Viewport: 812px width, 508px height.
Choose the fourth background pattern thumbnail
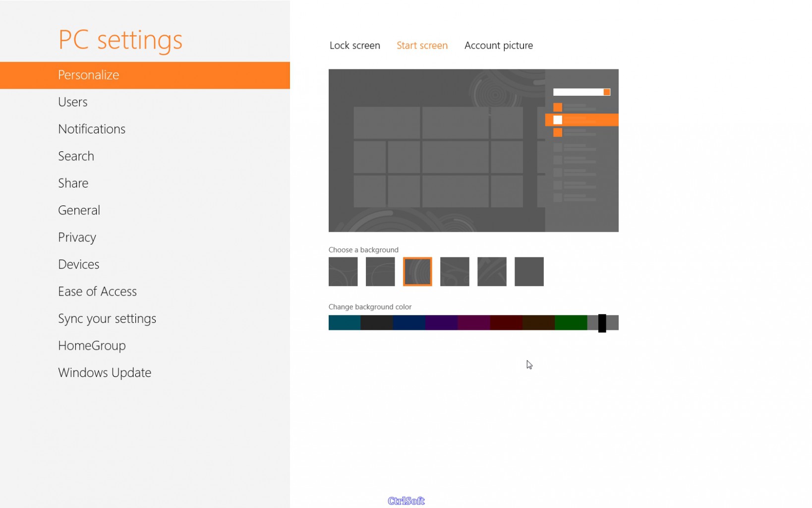point(455,271)
